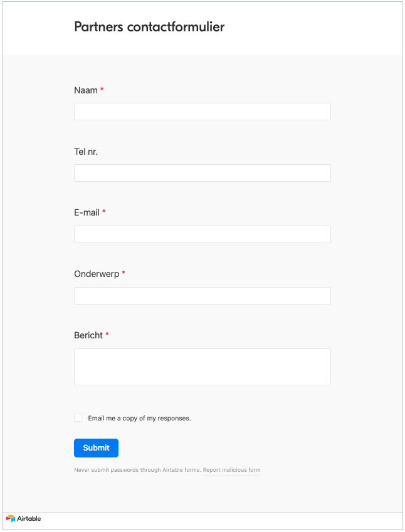Viewport: 405px width, 532px height.
Task: Click the E-mail field label
Action: point(87,212)
